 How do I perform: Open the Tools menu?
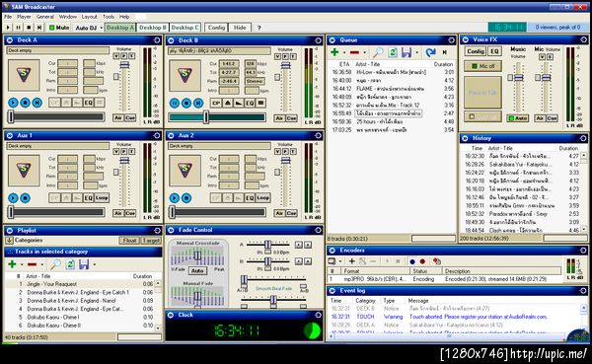[109, 17]
